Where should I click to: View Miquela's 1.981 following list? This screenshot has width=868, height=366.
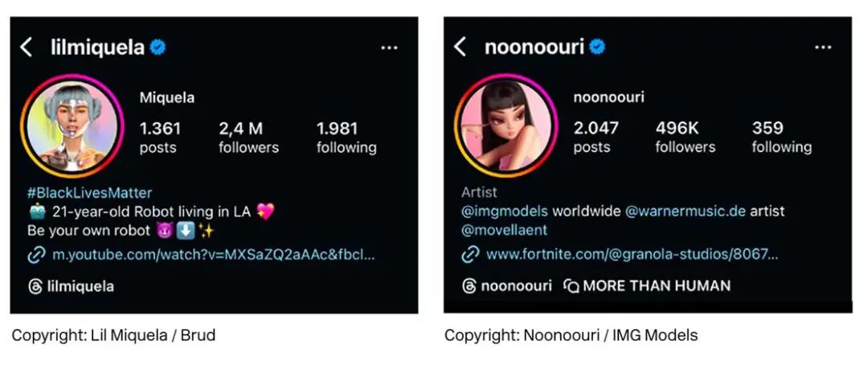tap(346, 138)
